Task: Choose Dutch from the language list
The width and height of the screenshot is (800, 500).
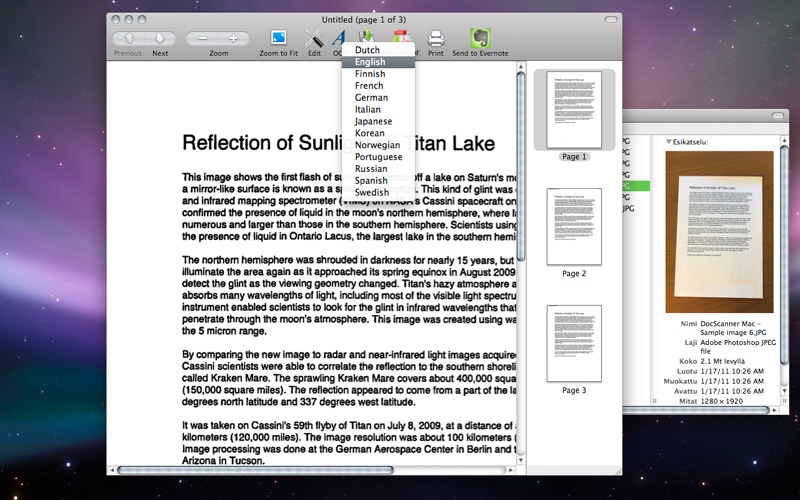Action: click(x=367, y=50)
